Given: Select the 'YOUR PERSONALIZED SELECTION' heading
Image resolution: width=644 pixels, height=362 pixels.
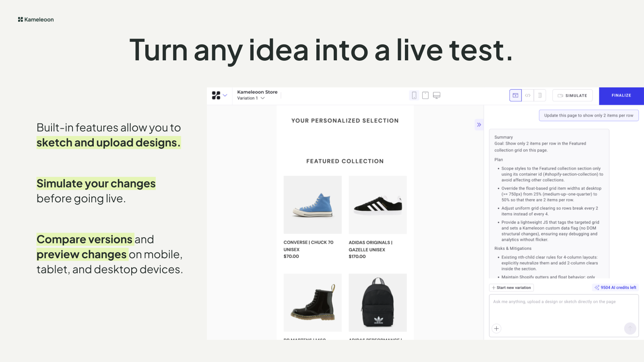Looking at the screenshot, I should point(345,121).
